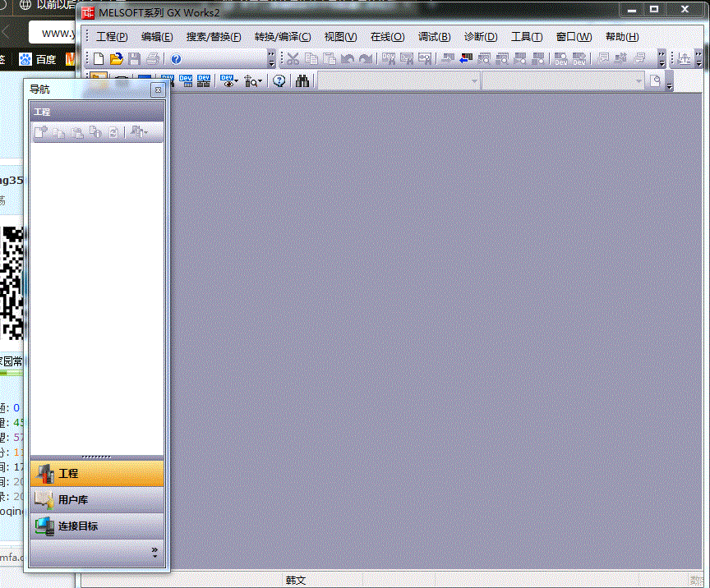
Task: Expand the navigation pane overflow chevron
Action: [154, 553]
